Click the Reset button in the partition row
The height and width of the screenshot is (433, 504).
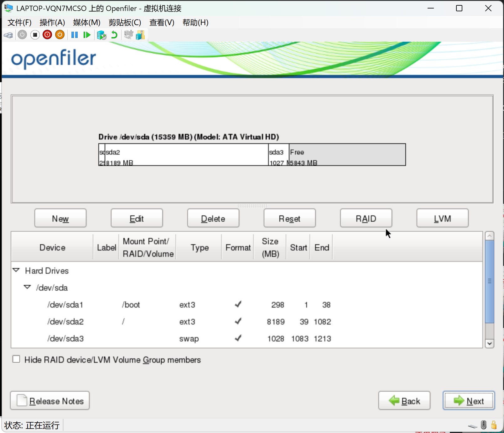pos(290,218)
